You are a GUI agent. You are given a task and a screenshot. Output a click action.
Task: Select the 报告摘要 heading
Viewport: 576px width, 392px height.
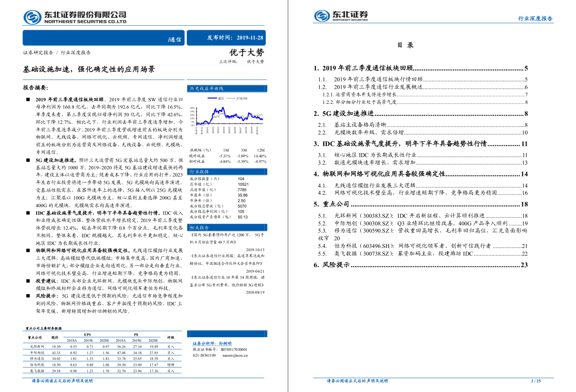(36, 87)
